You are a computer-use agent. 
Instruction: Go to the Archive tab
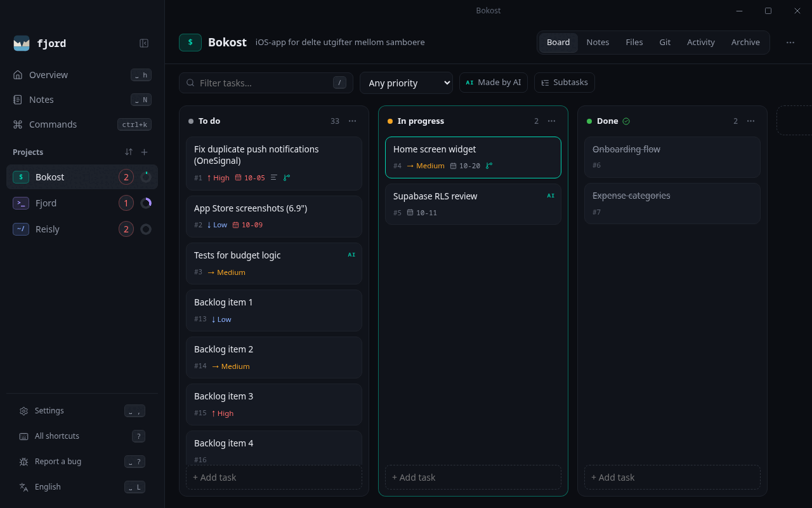[745, 43]
